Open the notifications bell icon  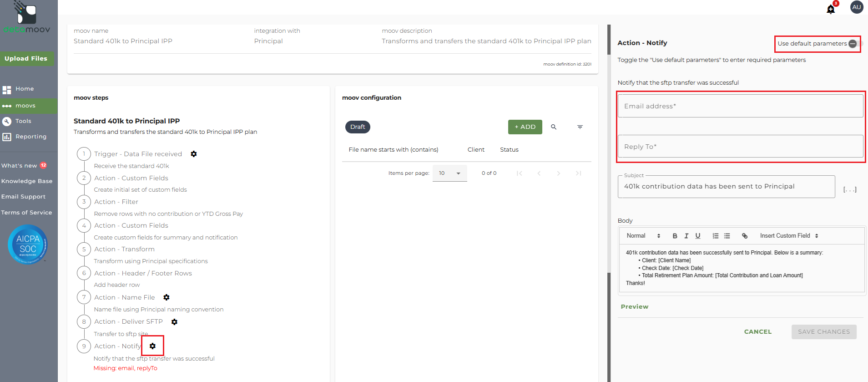tap(831, 9)
